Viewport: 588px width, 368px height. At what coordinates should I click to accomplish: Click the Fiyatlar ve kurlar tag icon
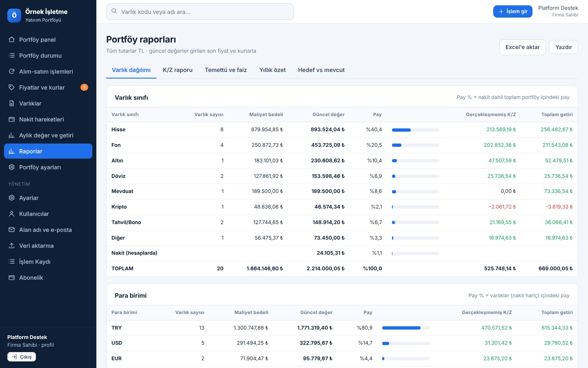click(x=11, y=88)
